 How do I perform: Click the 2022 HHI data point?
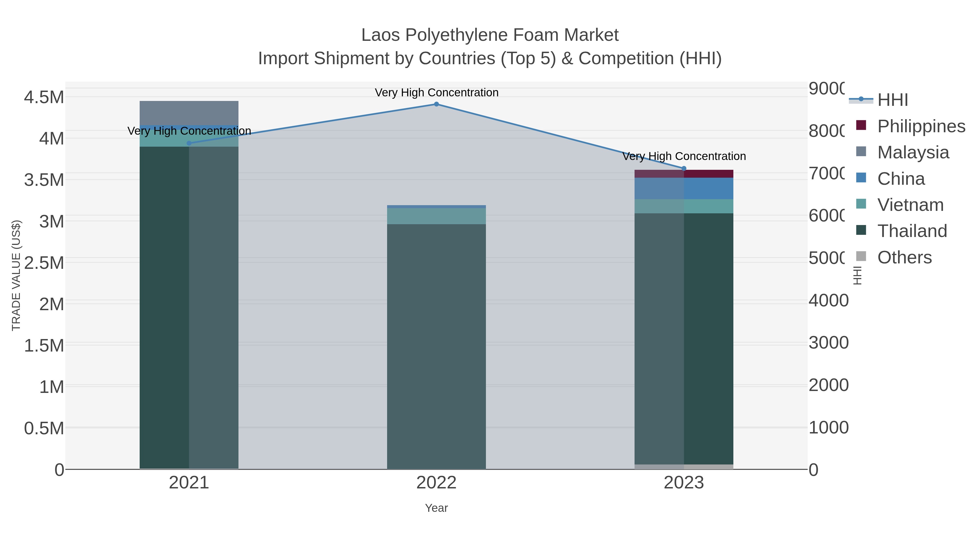436,104
